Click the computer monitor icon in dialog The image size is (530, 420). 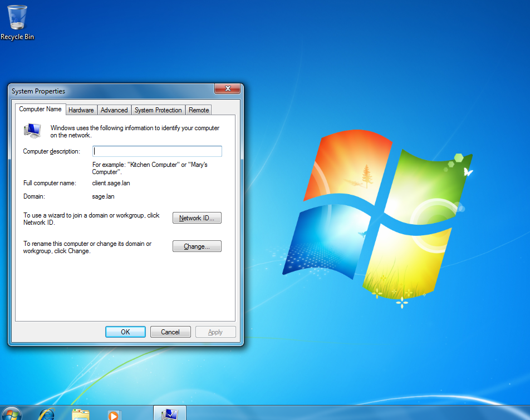point(32,131)
